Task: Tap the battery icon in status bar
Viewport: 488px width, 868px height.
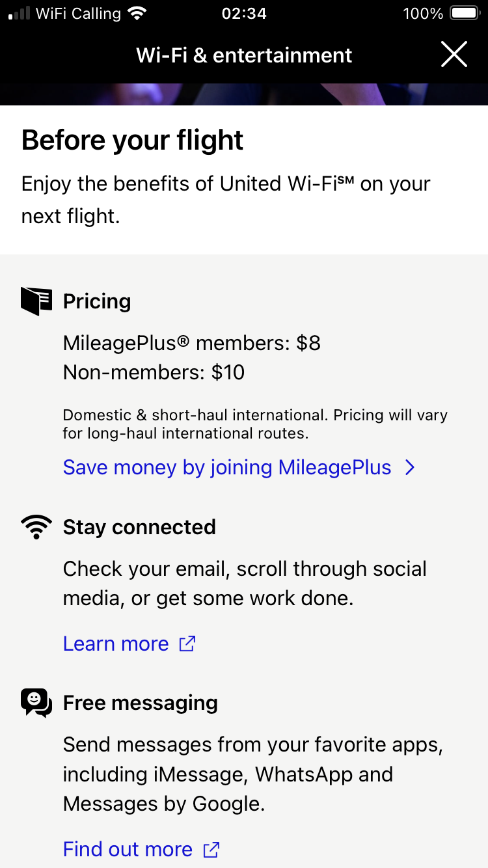Action: click(x=465, y=13)
